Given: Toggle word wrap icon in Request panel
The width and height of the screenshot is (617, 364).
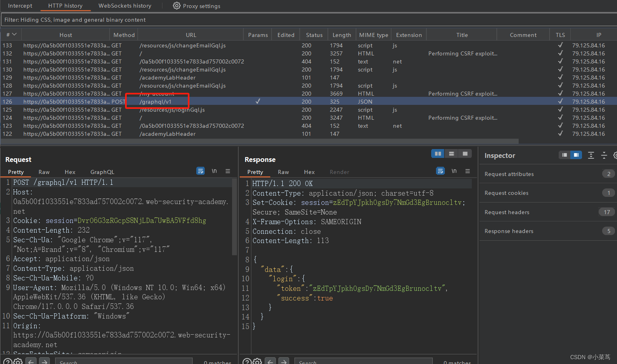Looking at the screenshot, I should [x=200, y=171].
